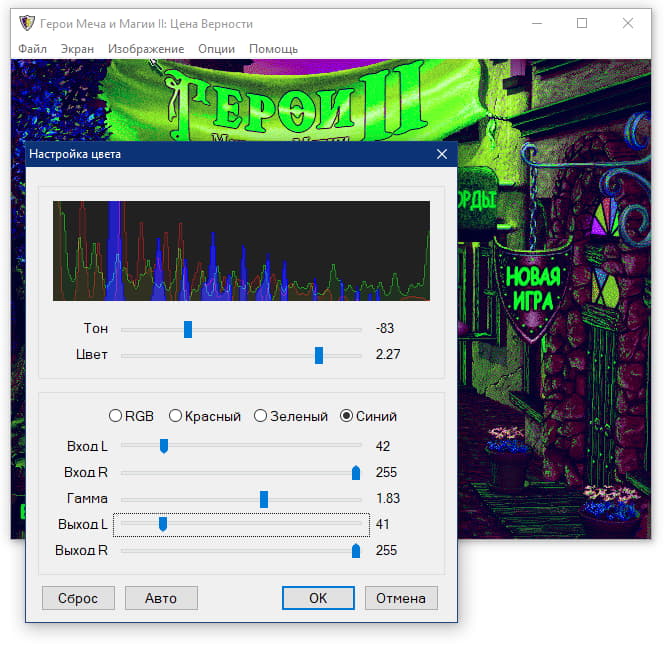Image resolution: width=669 pixels, height=648 pixels.
Task: Open the Файл menu
Action: tap(32, 49)
